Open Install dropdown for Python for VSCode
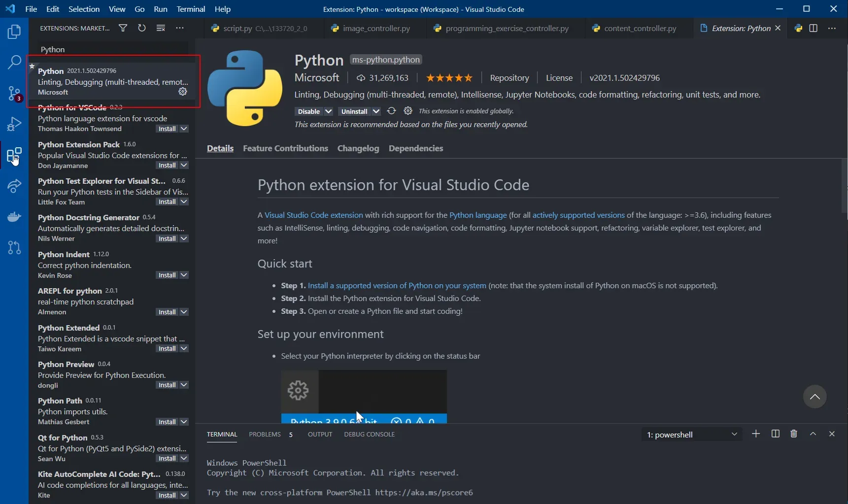The image size is (848, 504). click(184, 129)
